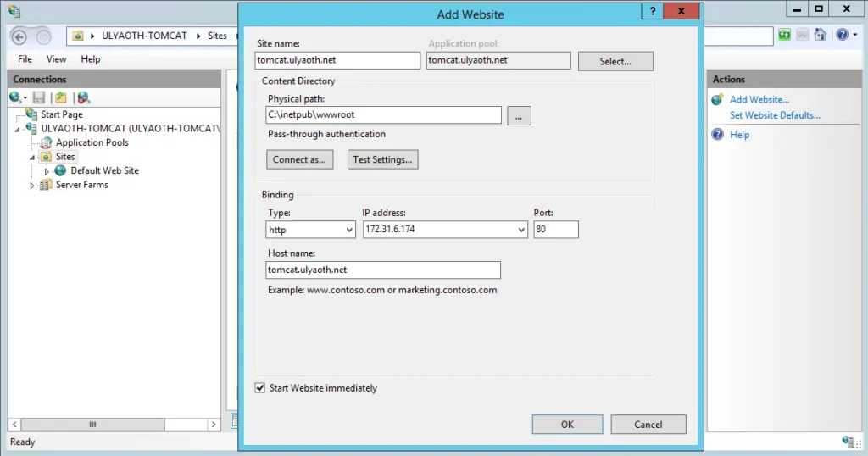This screenshot has height=456, width=868.
Task: Uncheck Start Website immediately checkbox
Action: pos(260,388)
